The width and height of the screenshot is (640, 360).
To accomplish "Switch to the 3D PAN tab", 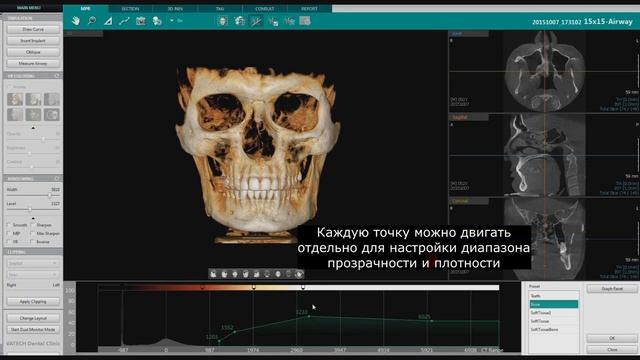I will (x=175, y=9).
